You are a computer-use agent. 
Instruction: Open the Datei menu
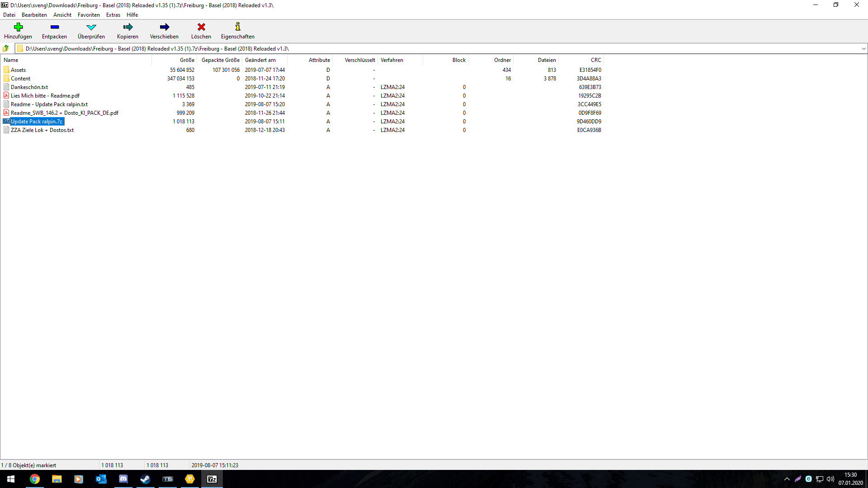[x=9, y=15]
